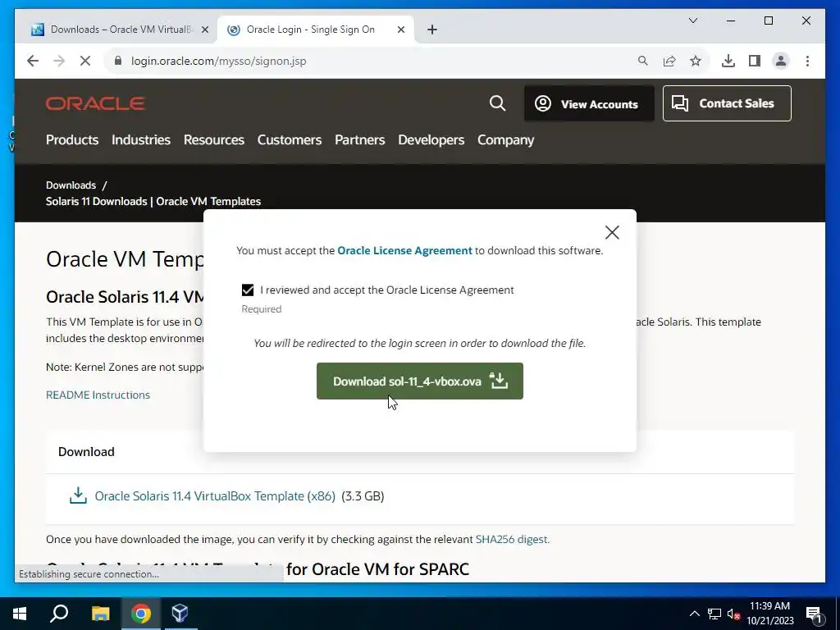Screen dimensions: 840x630
Task: Open the Resources menu
Action: [214, 139]
